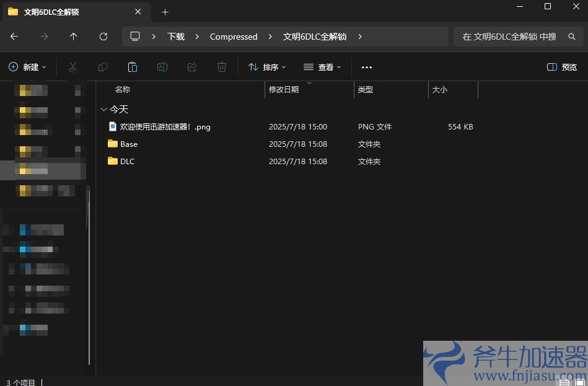This screenshot has height=386, width=588.
Task: Open the 新建 dropdown menu
Action: (x=28, y=67)
